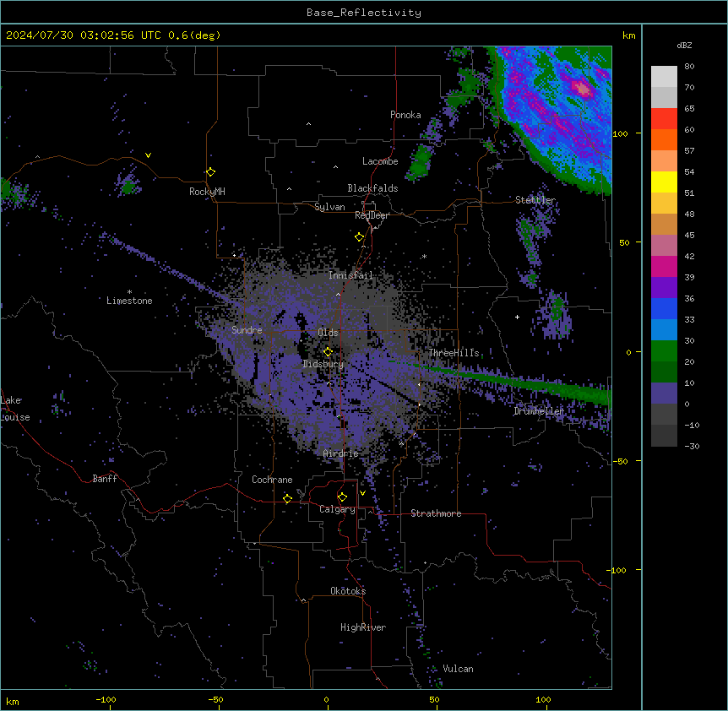Pick the purple 39-36 dBZ legend swatch
The height and width of the screenshot is (711, 728).
pos(664,288)
